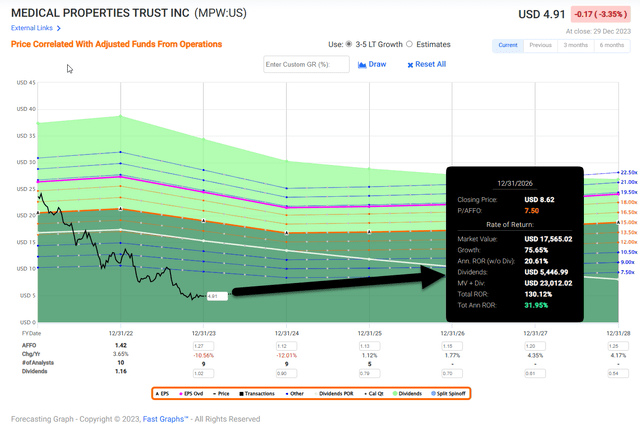Click the -12.01% Chg/Yr value

pos(287,356)
